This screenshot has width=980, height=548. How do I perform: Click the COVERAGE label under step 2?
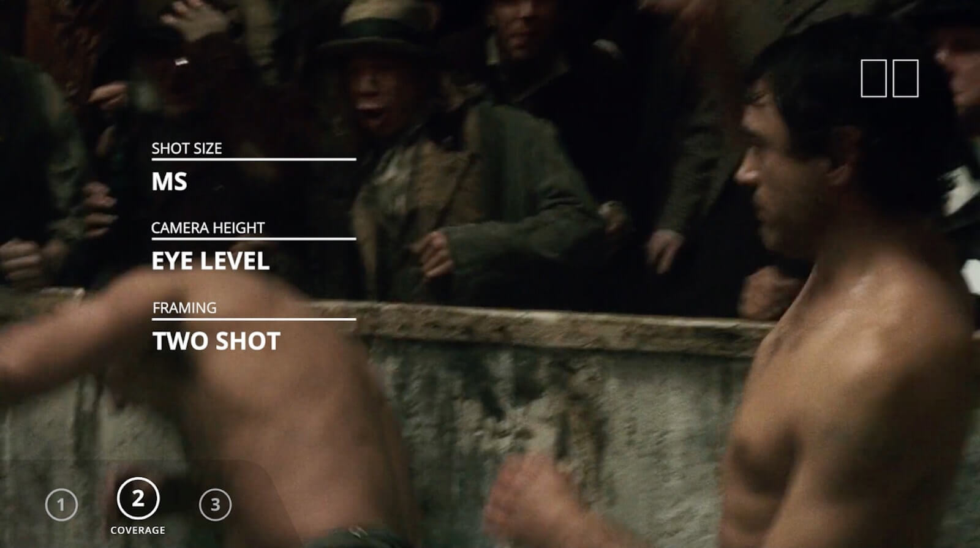tap(138, 530)
